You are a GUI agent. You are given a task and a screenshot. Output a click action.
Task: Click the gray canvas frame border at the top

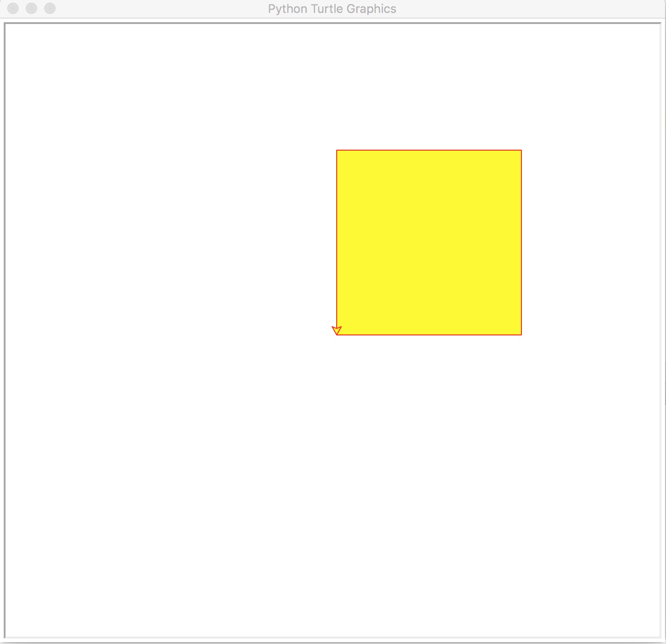pos(333,23)
